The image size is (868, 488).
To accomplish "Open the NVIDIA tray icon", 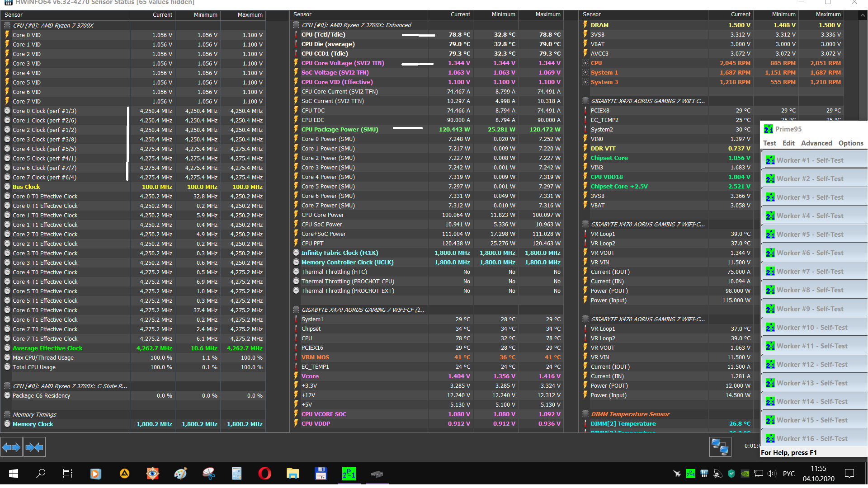I will pos(745,474).
